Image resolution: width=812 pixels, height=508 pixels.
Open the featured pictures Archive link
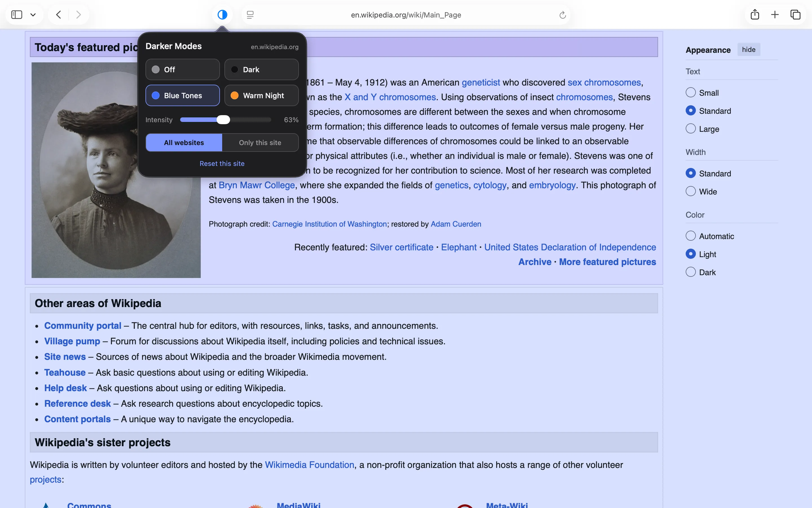click(x=535, y=262)
